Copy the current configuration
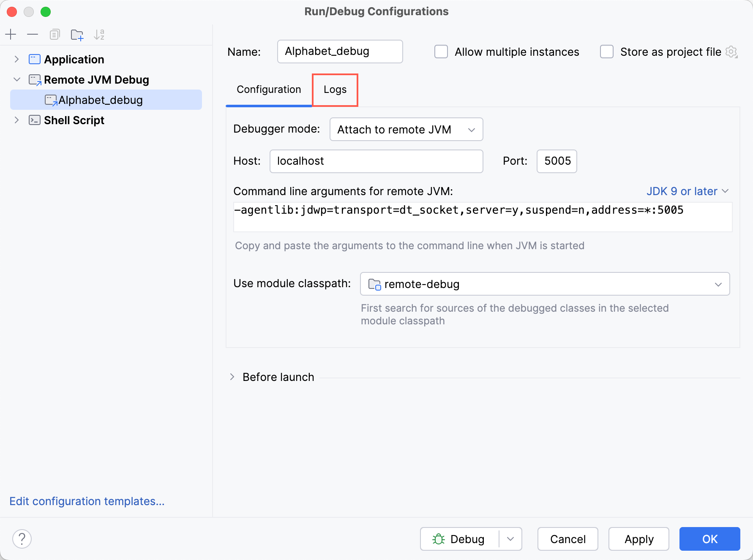 tap(55, 34)
